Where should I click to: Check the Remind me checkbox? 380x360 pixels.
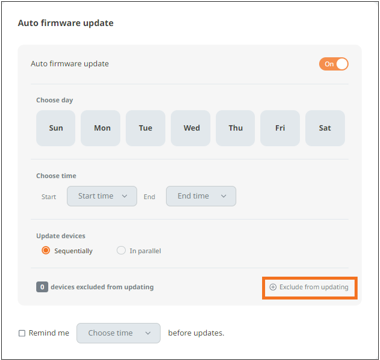22,333
